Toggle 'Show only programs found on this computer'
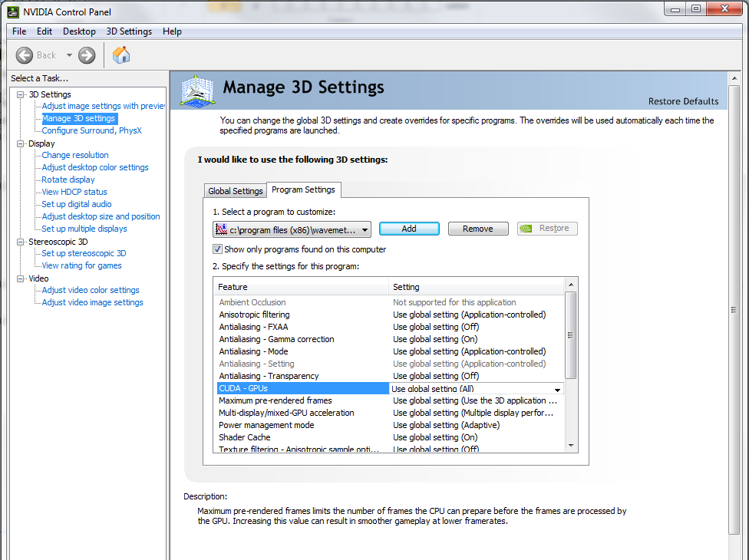749x560 pixels. click(217, 249)
